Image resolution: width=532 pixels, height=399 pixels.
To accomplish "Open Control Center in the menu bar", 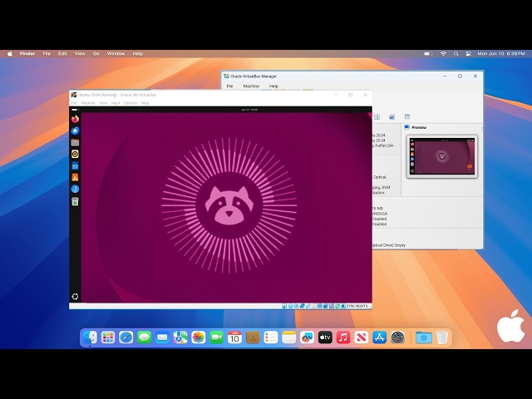I will tap(469, 53).
